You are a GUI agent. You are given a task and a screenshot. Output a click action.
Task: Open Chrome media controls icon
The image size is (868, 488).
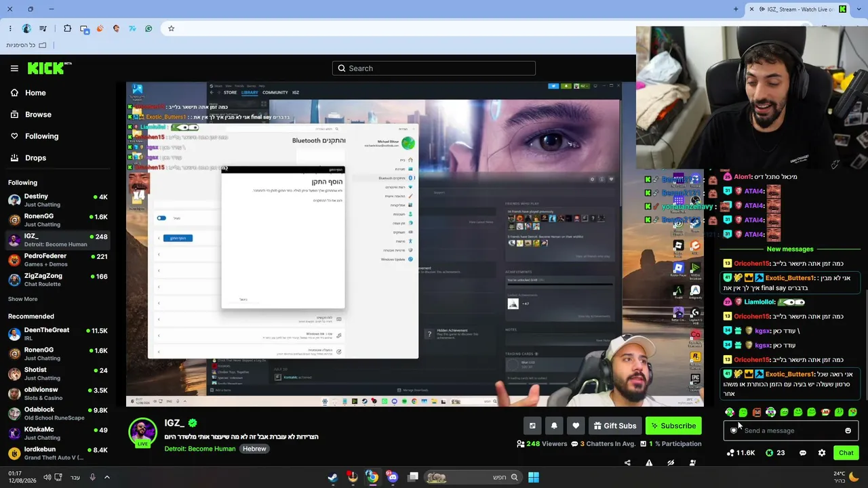(x=43, y=28)
